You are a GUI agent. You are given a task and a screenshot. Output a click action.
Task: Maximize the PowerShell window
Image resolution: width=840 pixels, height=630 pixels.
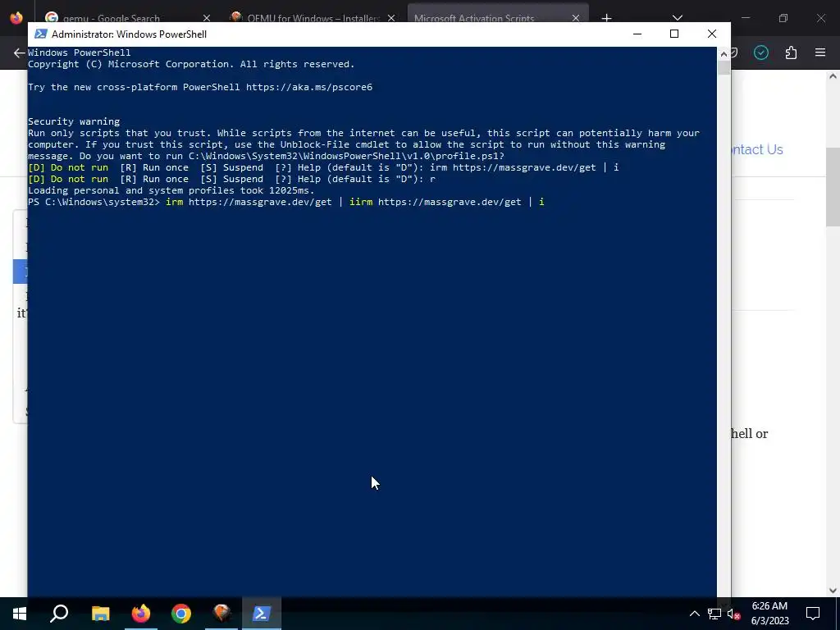674,34
